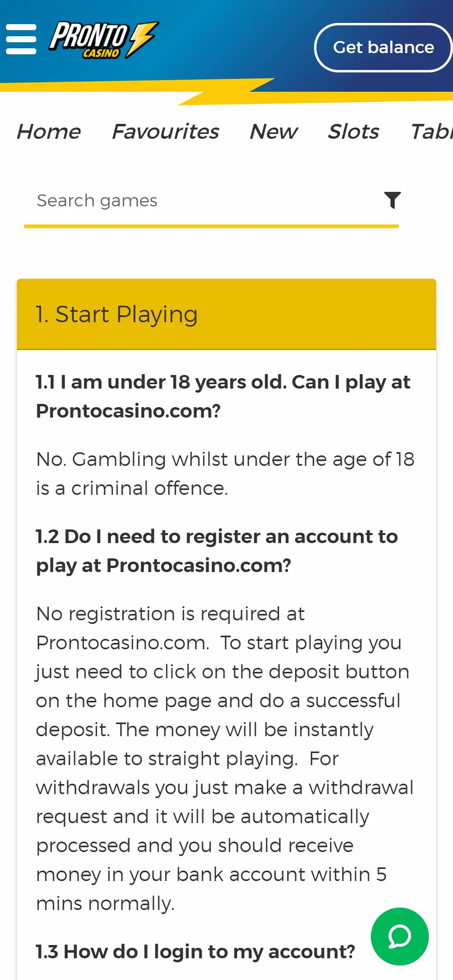Open the hamburger navigation menu

(21, 39)
